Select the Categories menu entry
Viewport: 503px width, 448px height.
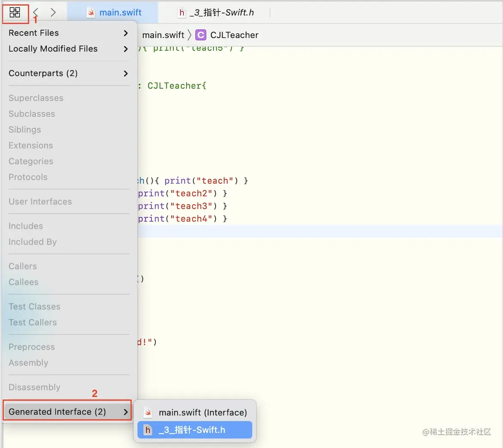31,161
